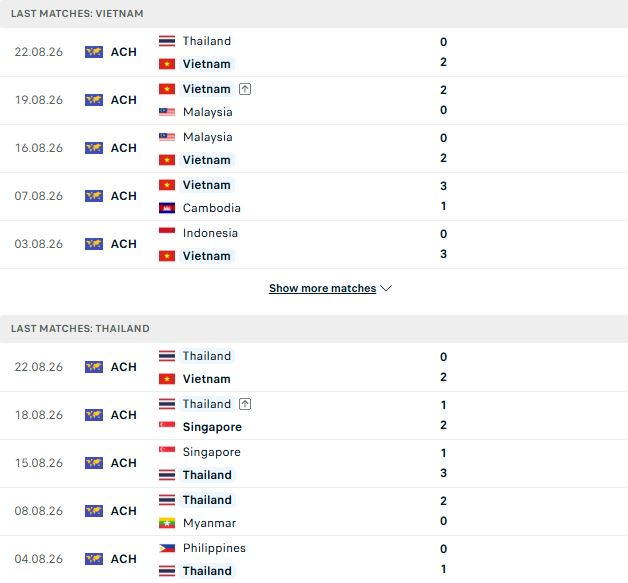
Task: Click Malaysia flag in 19.08.26 match
Action: click(x=167, y=112)
